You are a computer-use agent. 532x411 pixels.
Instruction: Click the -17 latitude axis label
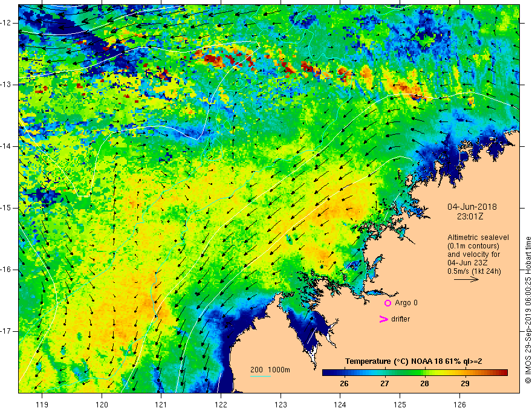click(6, 331)
